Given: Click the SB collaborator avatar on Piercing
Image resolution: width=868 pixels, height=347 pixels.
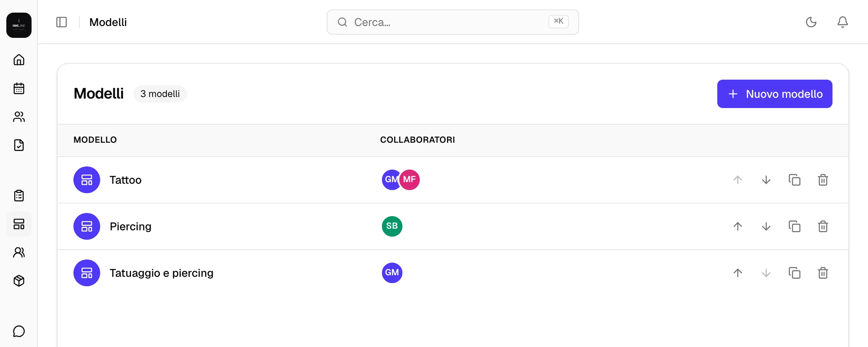Looking at the screenshot, I should pyautogui.click(x=392, y=226).
